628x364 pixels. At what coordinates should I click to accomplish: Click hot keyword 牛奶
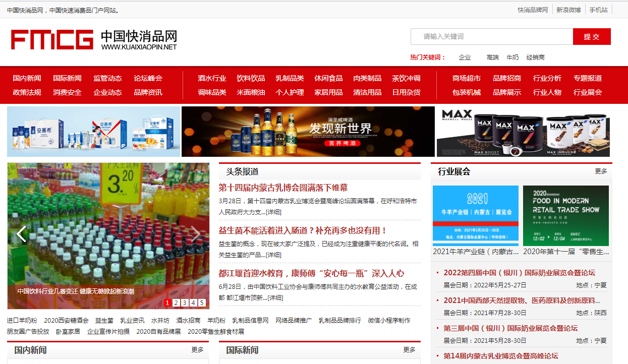point(512,57)
